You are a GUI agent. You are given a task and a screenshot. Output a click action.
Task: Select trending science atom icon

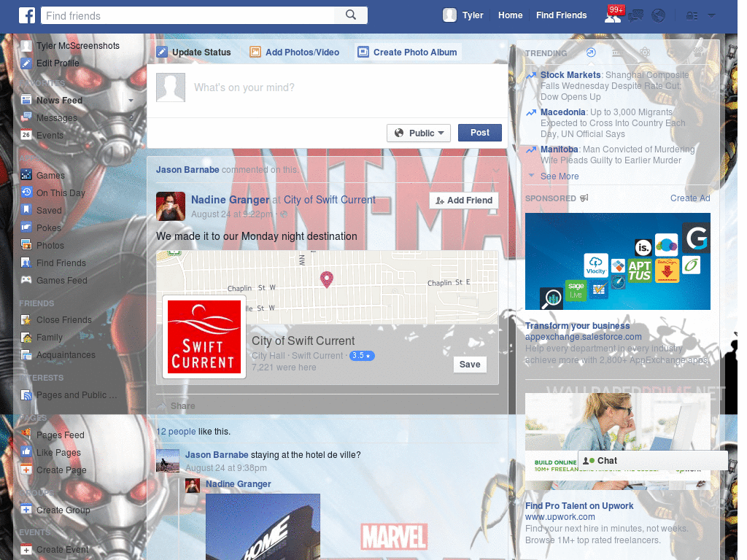point(645,52)
